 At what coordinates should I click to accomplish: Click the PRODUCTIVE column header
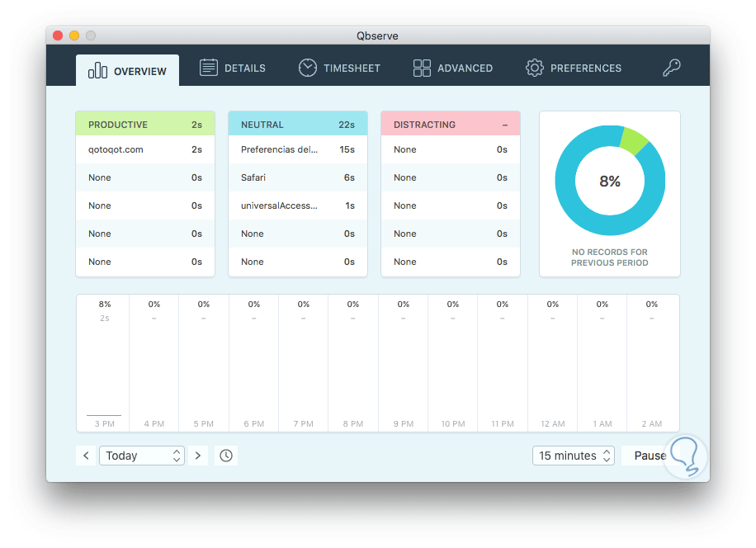point(145,124)
